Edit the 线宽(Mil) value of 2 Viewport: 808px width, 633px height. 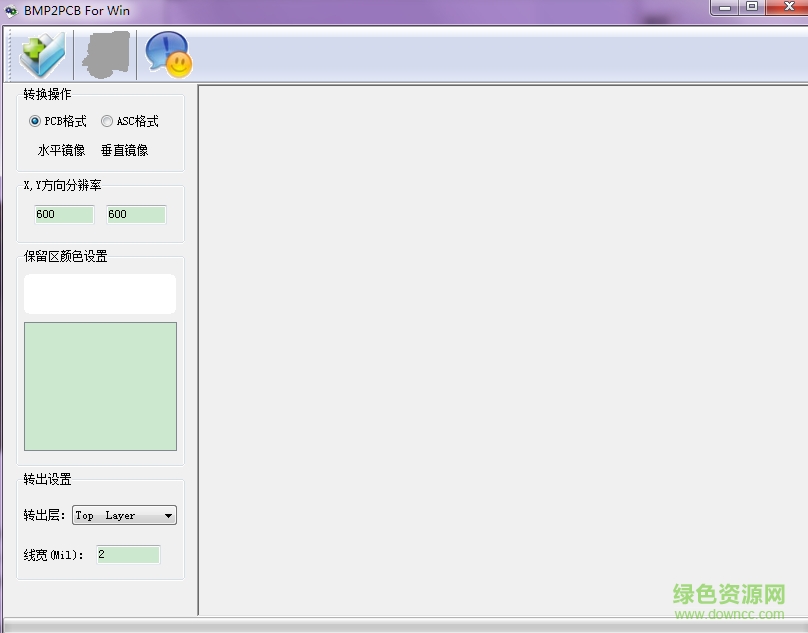pos(128,554)
